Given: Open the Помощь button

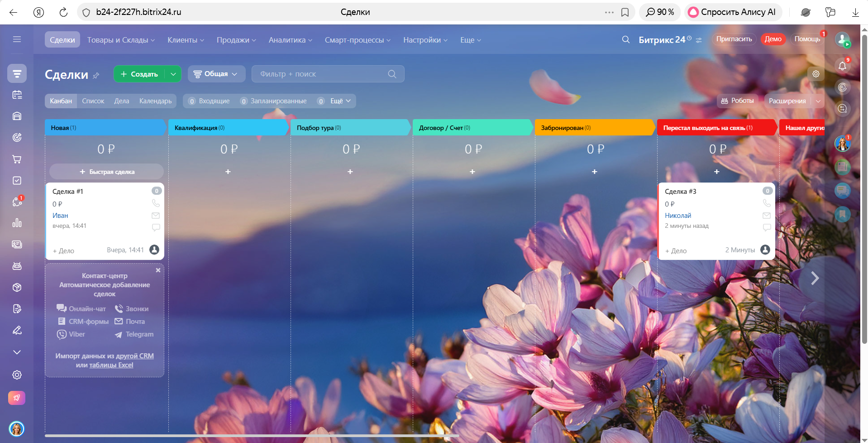Looking at the screenshot, I should (807, 39).
